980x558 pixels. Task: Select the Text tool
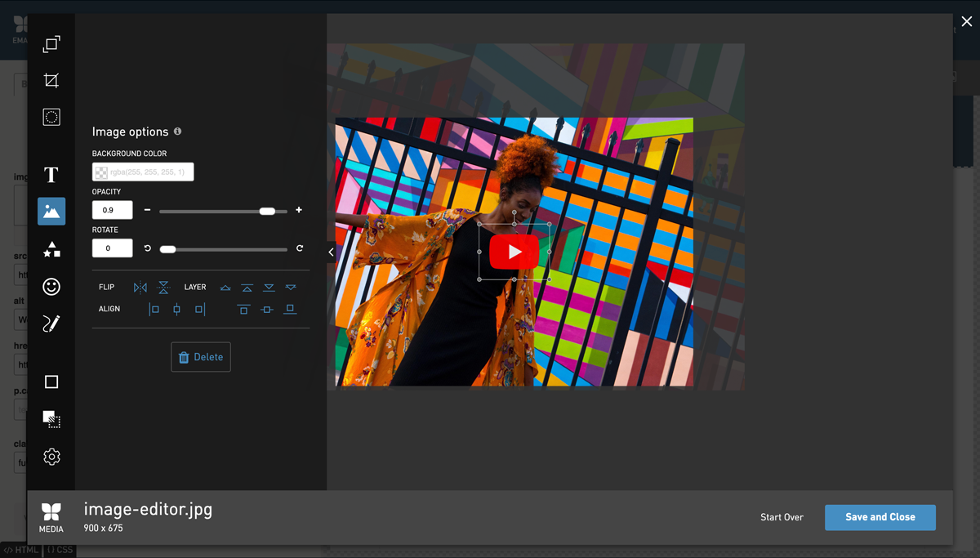(x=51, y=175)
